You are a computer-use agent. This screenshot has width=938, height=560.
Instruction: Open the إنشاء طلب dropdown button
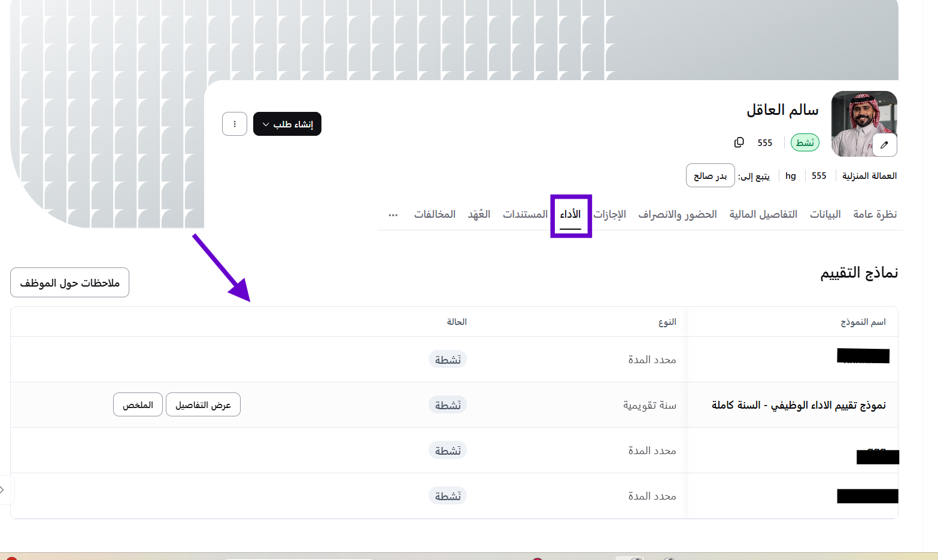coord(287,124)
